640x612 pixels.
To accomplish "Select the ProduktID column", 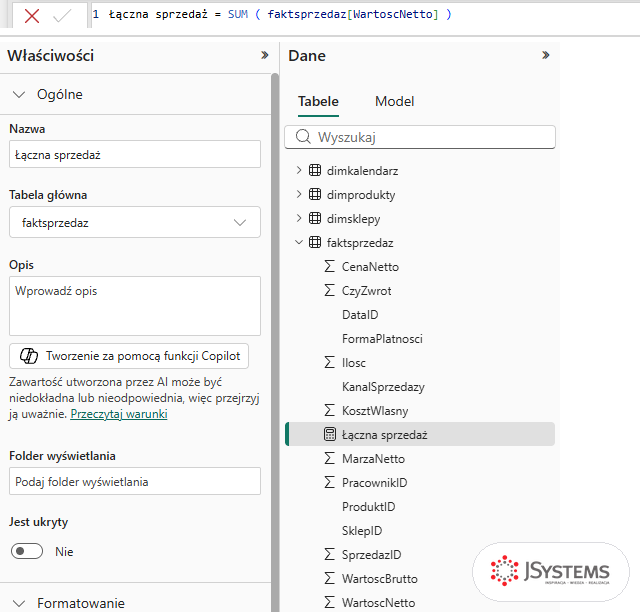I will click(x=369, y=507).
